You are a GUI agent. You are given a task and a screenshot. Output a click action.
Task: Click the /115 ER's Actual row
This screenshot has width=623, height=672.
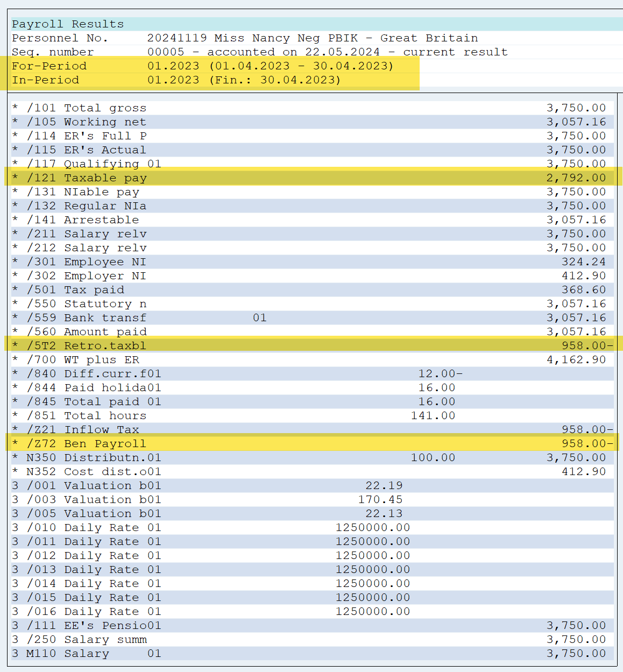coord(312,150)
